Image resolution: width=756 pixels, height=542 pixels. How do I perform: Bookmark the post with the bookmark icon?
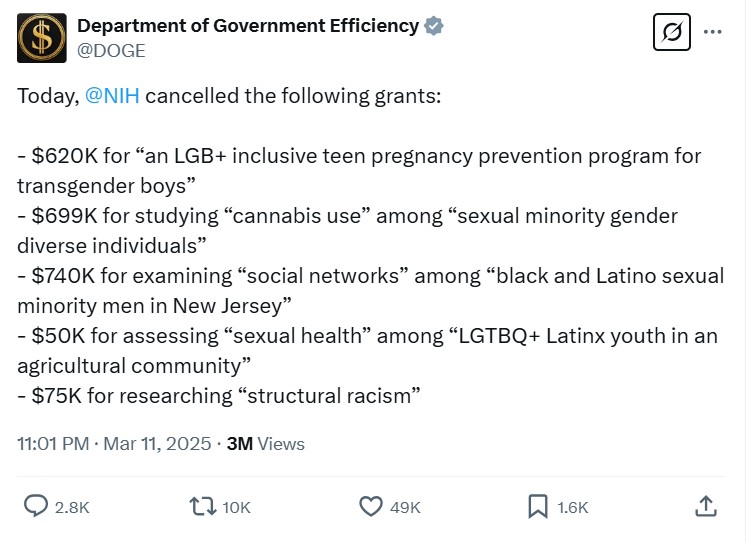click(538, 507)
